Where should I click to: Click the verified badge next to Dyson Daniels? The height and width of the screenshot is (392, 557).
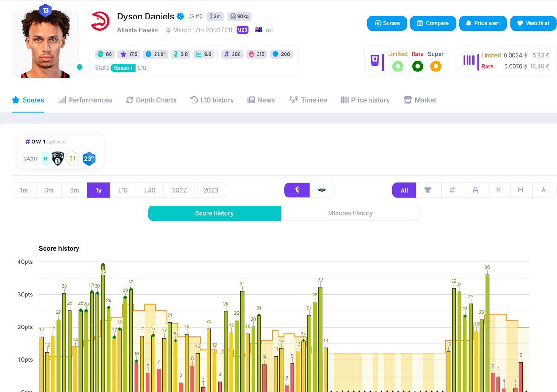pyautogui.click(x=181, y=17)
